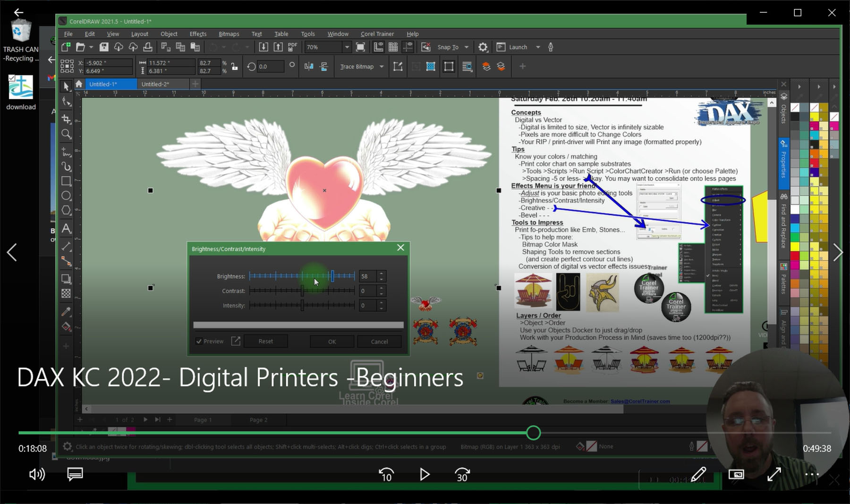Expand the Open folder dropdown arrow
This screenshot has width=850, height=504.
(x=91, y=47)
